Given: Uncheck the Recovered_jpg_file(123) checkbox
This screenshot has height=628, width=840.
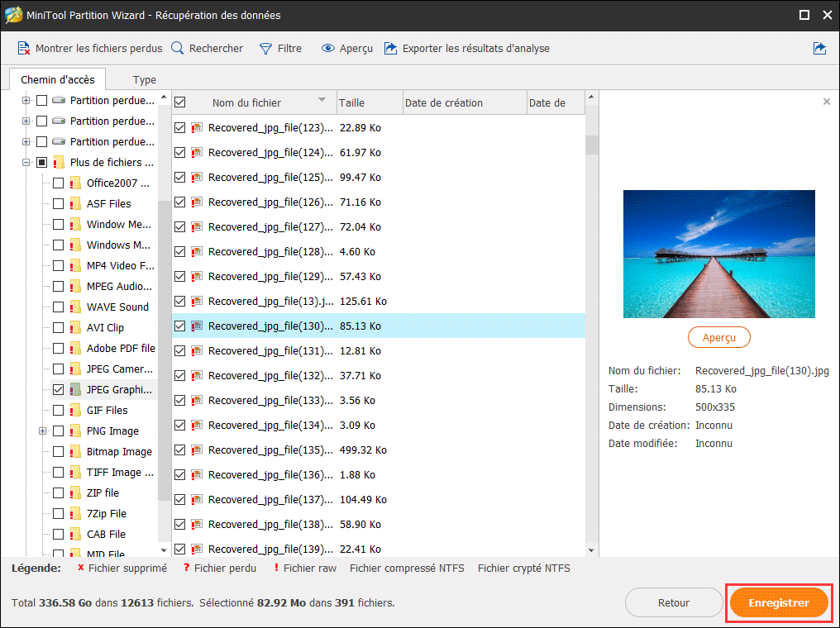Looking at the screenshot, I should [x=179, y=128].
